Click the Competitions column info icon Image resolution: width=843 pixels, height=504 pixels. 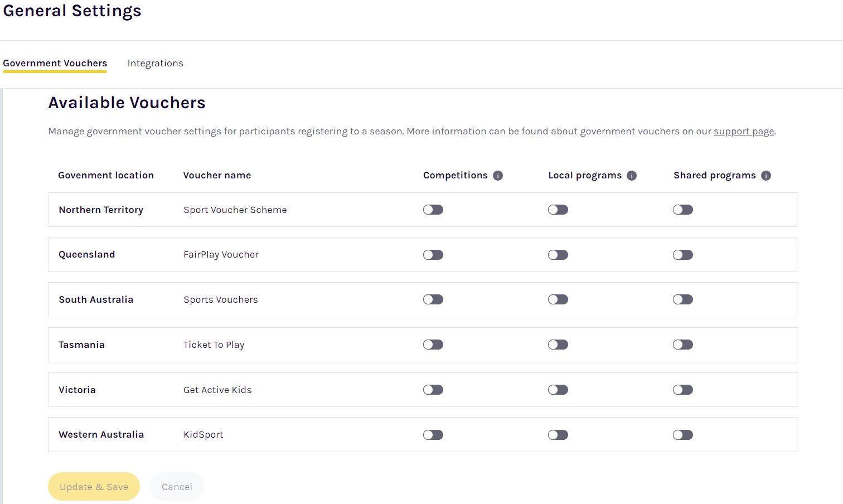click(498, 175)
